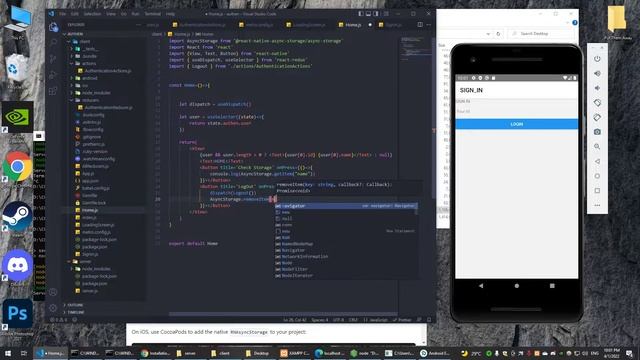Screen dimensions: 640x360
Task: Open the Help menu in VS Code
Action: tap(170, 14)
